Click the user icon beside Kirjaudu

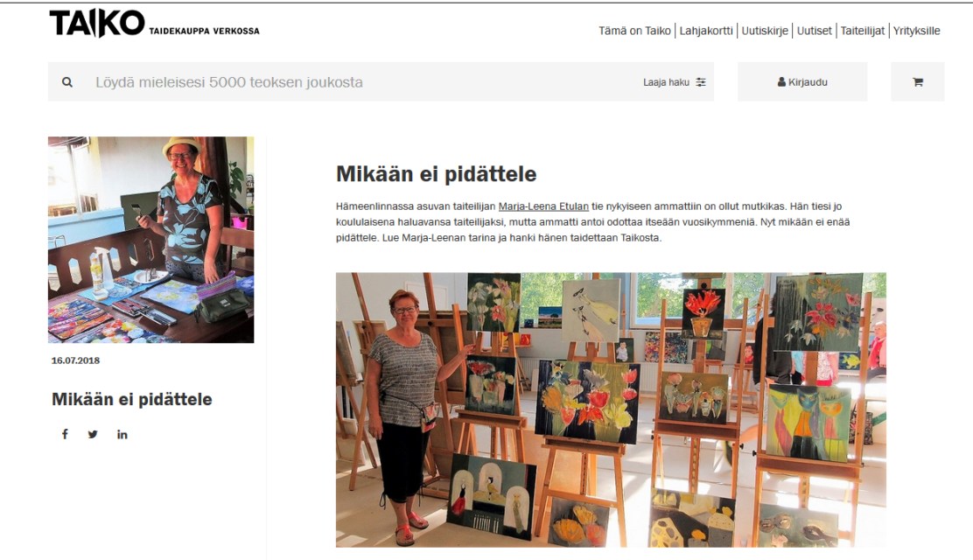pos(781,82)
